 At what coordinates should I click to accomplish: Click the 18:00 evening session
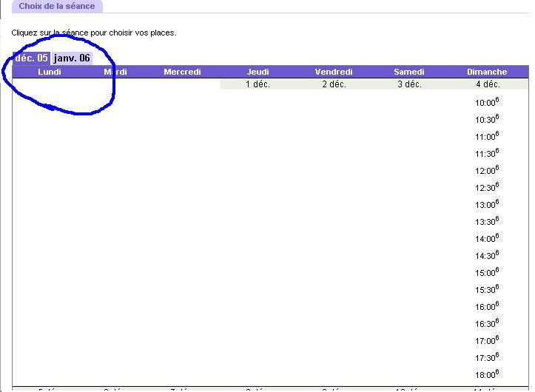pos(486,375)
